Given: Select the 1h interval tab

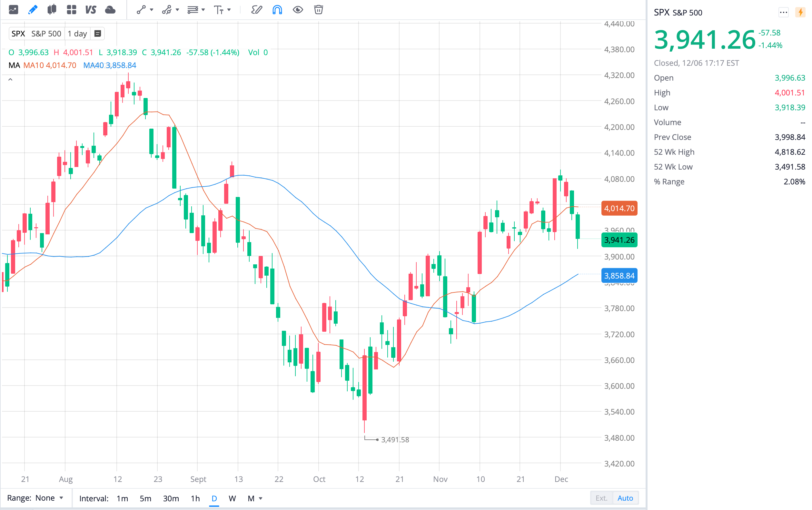Looking at the screenshot, I should pos(195,498).
